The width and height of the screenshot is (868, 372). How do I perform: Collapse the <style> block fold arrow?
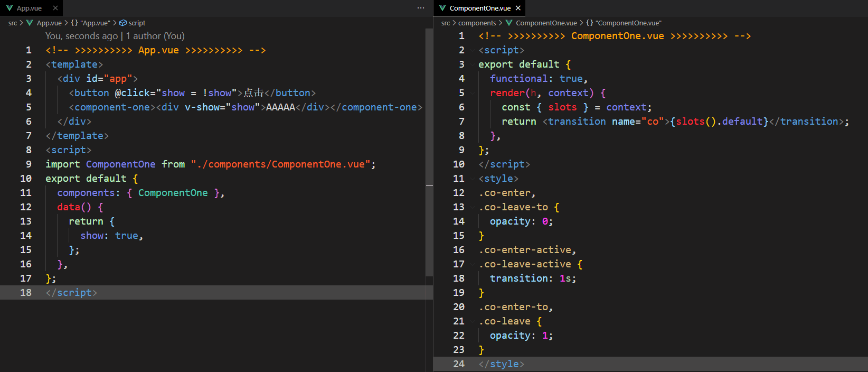tap(473, 179)
